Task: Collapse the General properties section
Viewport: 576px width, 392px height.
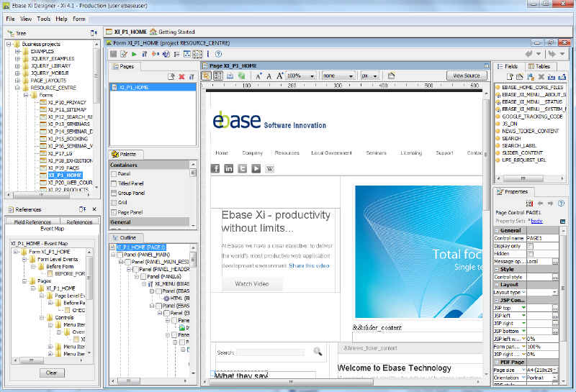Action: pos(497,230)
